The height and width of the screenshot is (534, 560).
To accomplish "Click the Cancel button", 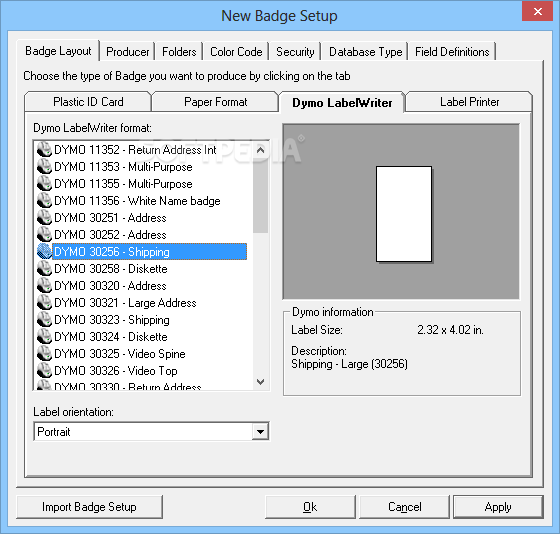I will 404,507.
